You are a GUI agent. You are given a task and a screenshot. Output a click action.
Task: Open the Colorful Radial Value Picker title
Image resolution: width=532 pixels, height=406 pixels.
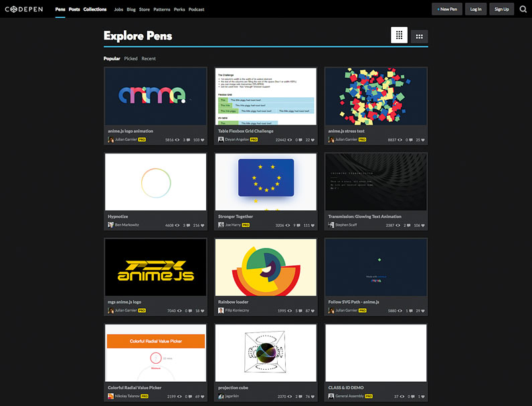click(135, 387)
